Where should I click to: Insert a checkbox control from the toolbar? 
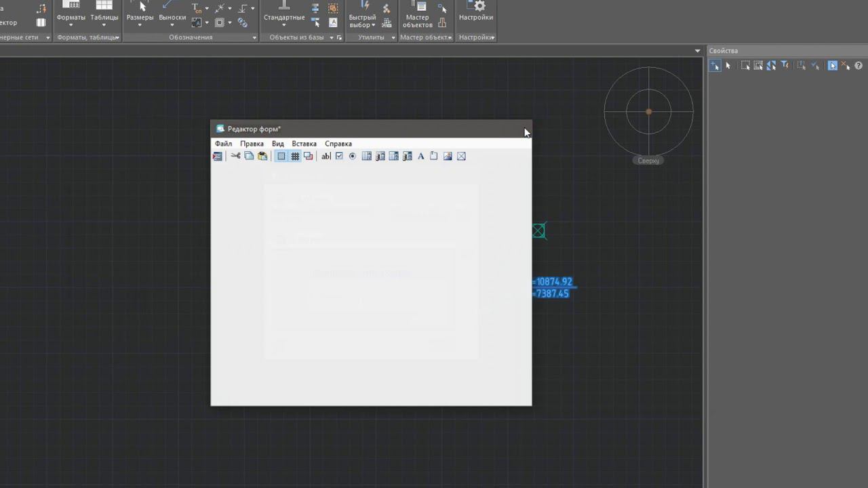tap(339, 156)
